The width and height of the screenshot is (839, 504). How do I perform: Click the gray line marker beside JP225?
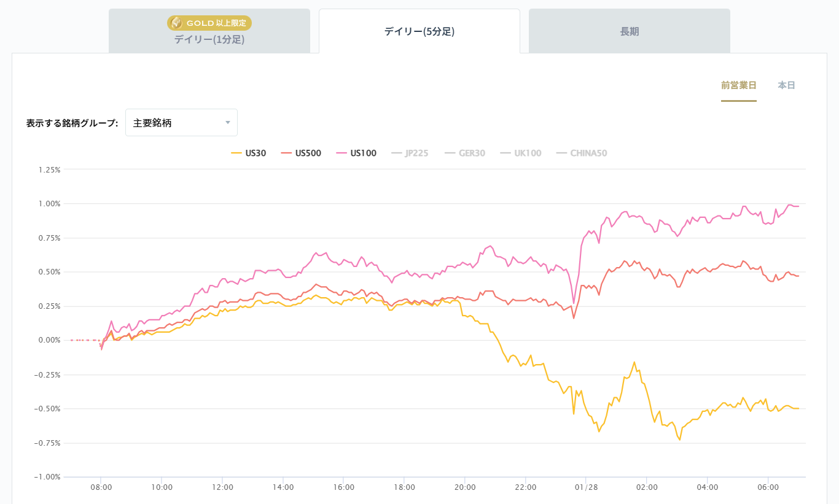[396, 153]
